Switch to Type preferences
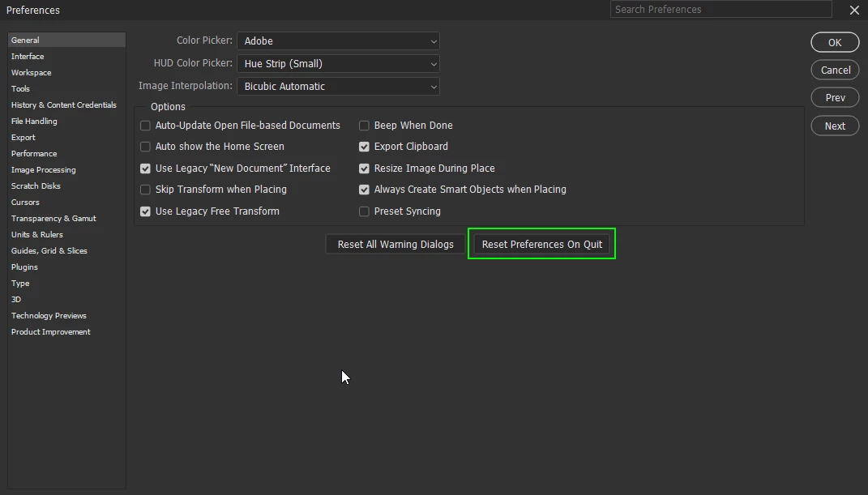This screenshot has height=495, width=868. 66,284
